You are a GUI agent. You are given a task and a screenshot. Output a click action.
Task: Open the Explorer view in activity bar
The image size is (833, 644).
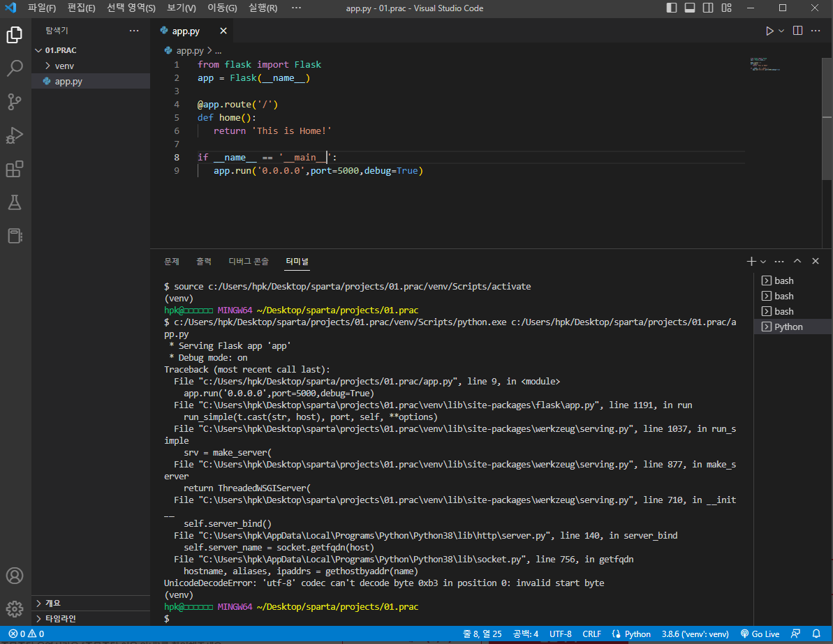[x=15, y=35]
